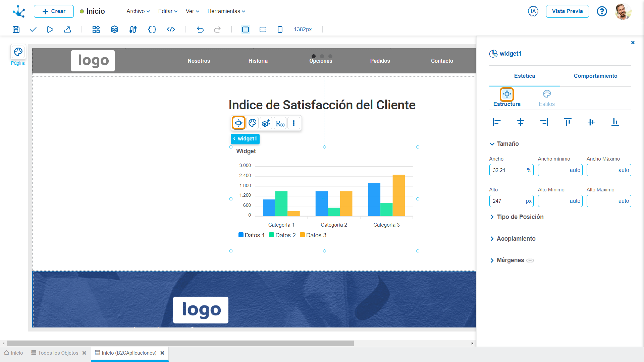Open the Ver menu
644x362 pixels.
(x=193, y=11)
